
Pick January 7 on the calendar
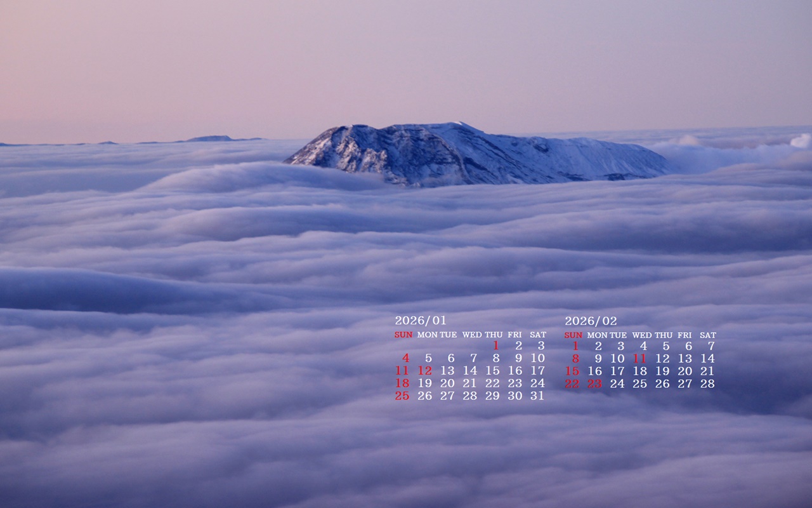pyautogui.click(x=473, y=358)
